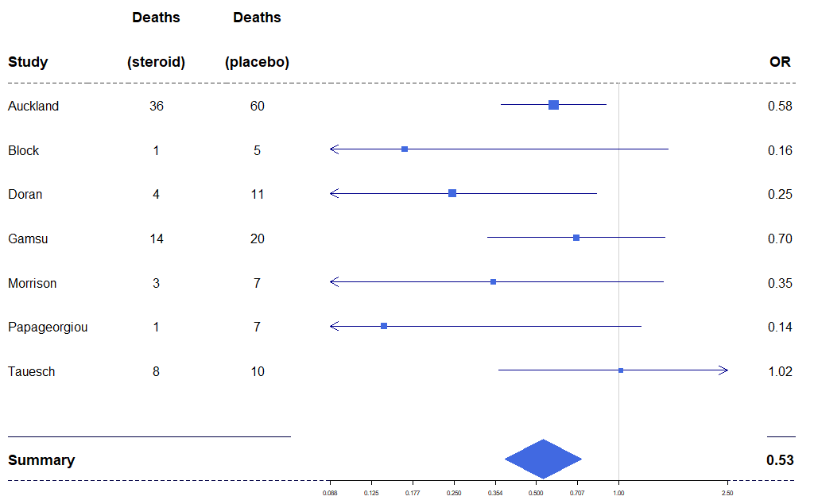Click the Gamsu study square marker

click(x=576, y=238)
